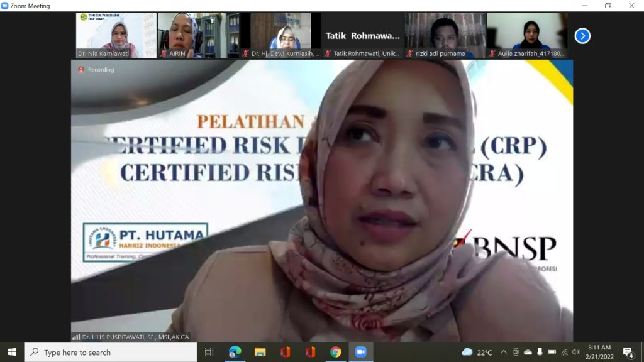The height and width of the screenshot is (362, 644).
Task: Click the Meet Now camera icon in system tray
Action: tap(516, 352)
